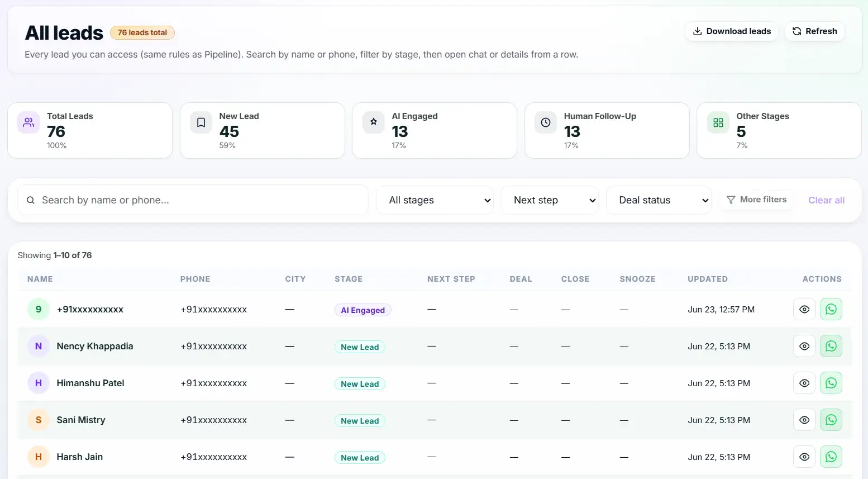Focus the search by name or phone field

pyautogui.click(x=193, y=200)
